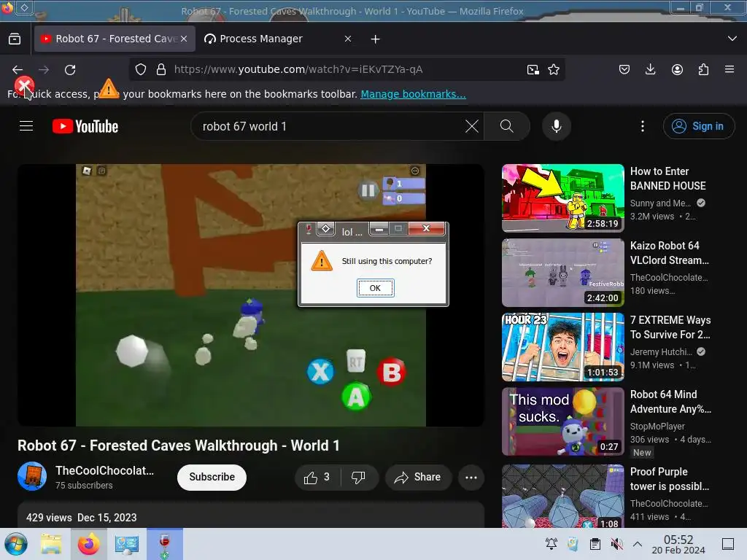Screen dimensions: 747x560
Task: Go to the YouTube home logo
Action: [x=85, y=126]
